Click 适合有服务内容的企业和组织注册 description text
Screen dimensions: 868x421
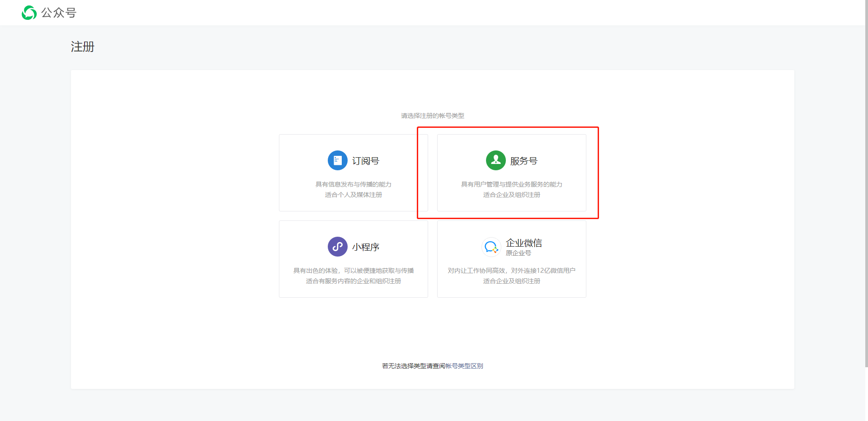tap(354, 281)
